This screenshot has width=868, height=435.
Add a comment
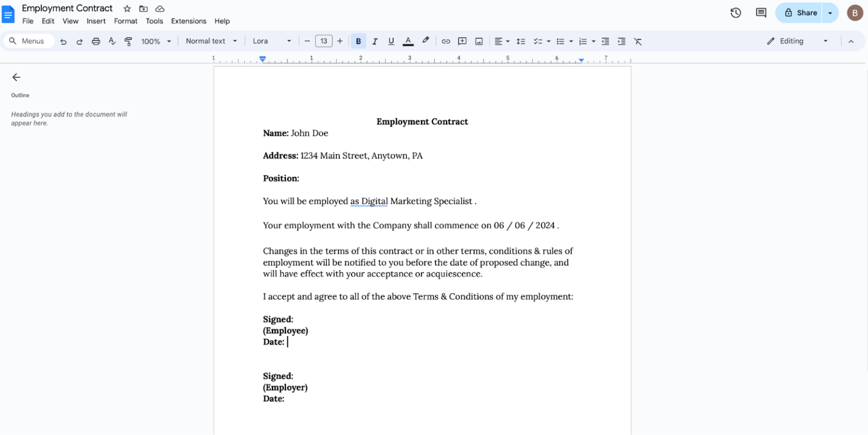[x=462, y=41]
